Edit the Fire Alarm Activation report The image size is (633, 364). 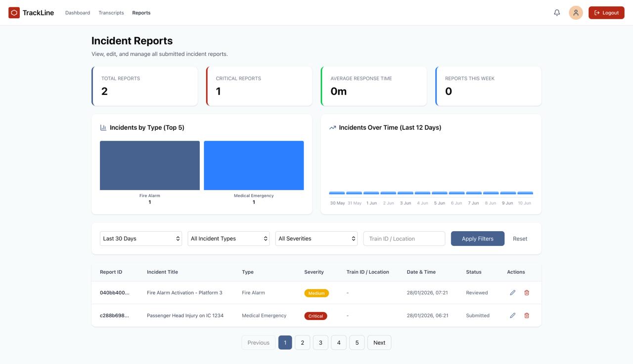513,292
